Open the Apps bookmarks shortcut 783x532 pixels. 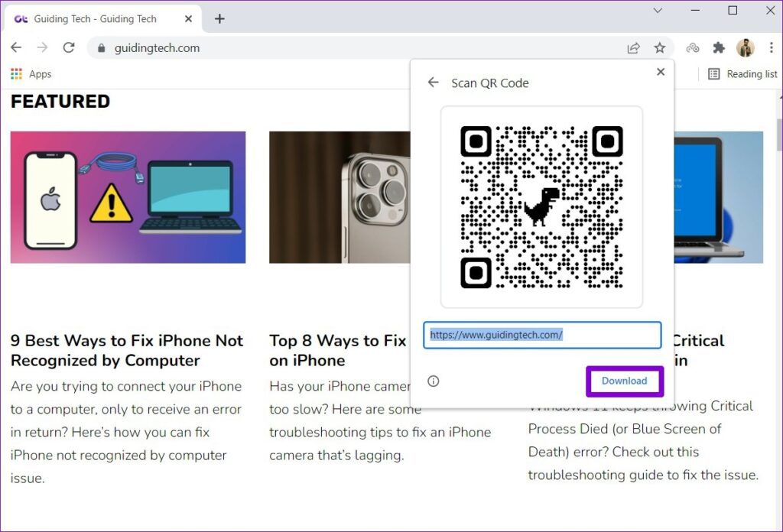click(31, 74)
